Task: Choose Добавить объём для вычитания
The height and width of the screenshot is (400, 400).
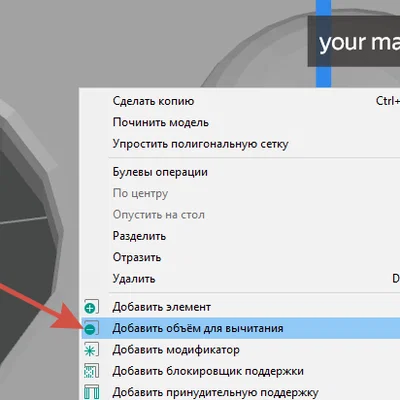Action: point(241,328)
